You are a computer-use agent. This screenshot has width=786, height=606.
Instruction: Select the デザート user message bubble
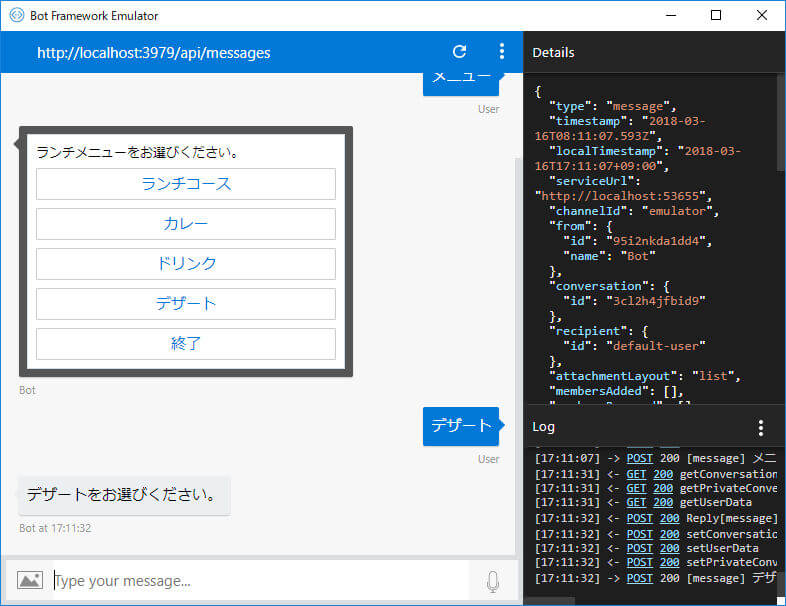click(x=461, y=426)
